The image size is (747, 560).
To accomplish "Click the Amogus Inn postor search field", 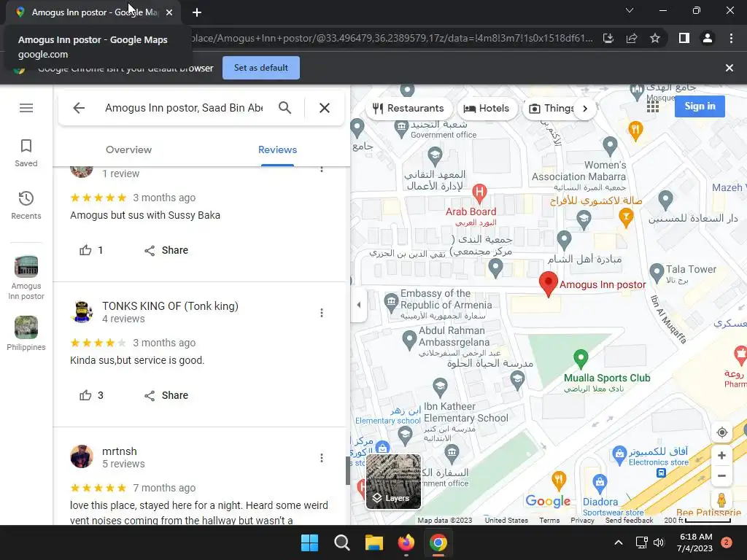I will click(184, 108).
